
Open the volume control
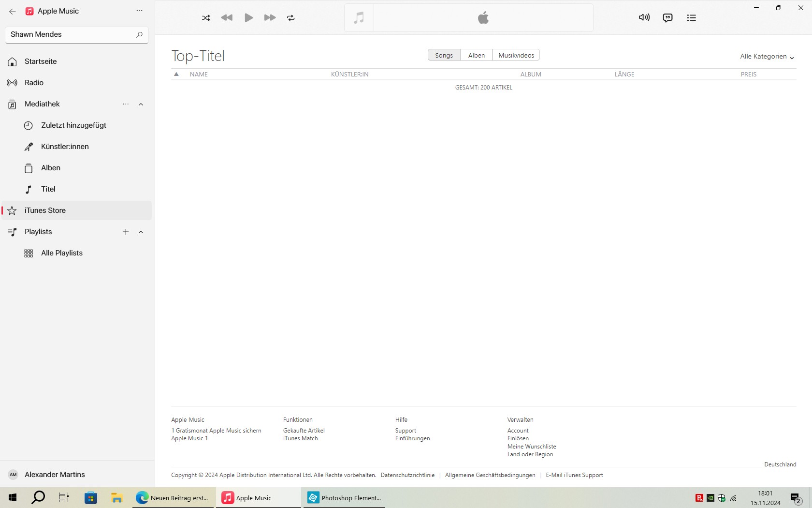[x=644, y=18]
